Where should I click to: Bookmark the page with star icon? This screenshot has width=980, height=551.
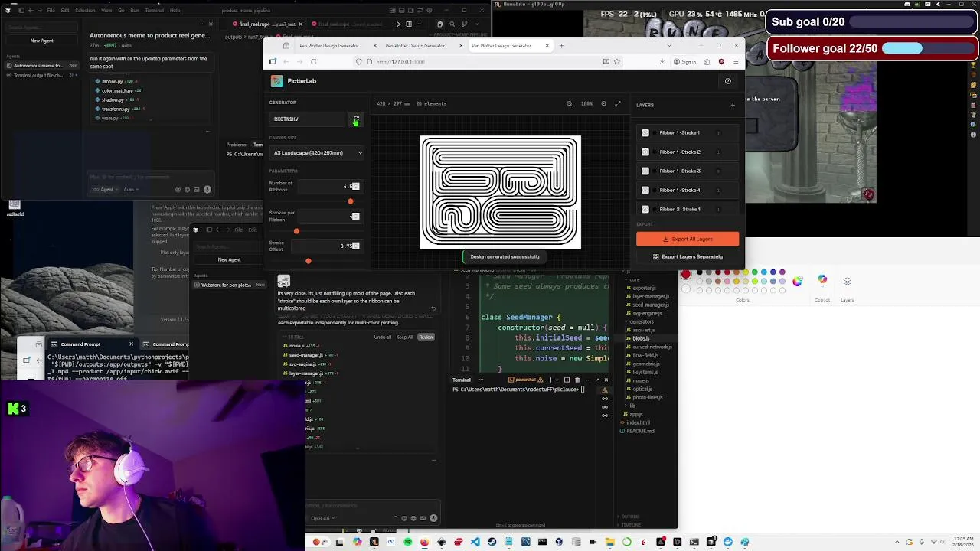(x=616, y=62)
